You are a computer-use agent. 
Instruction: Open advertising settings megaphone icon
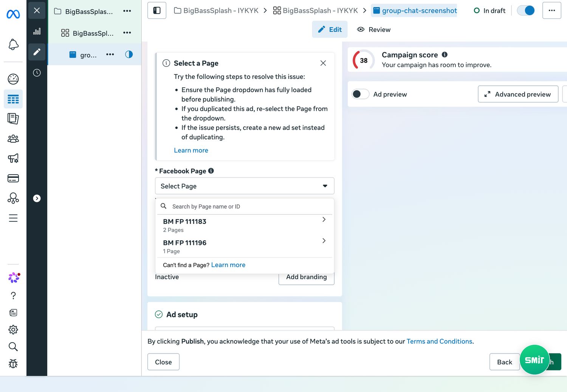[13, 158]
